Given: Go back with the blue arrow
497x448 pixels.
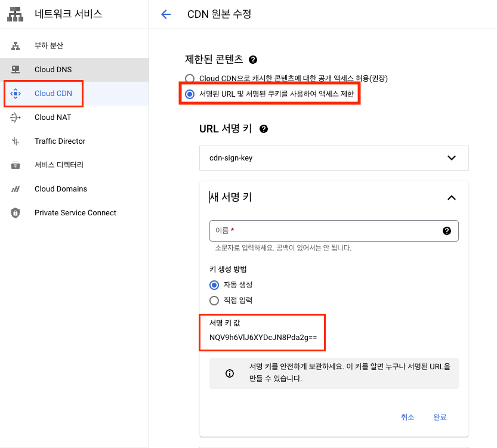Looking at the screenshot, I should coord(166,14).
